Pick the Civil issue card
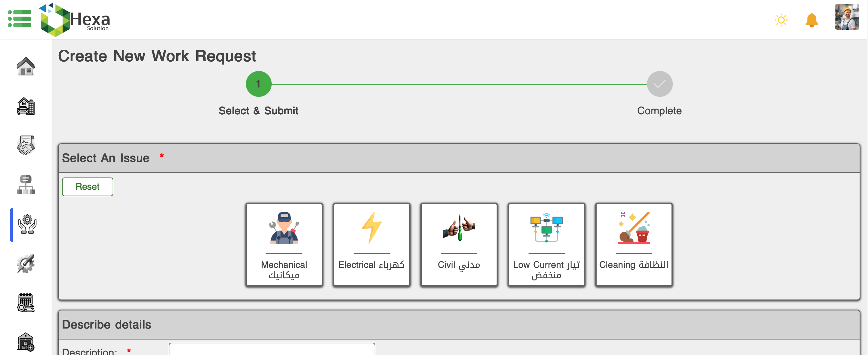 pos(459,245)
